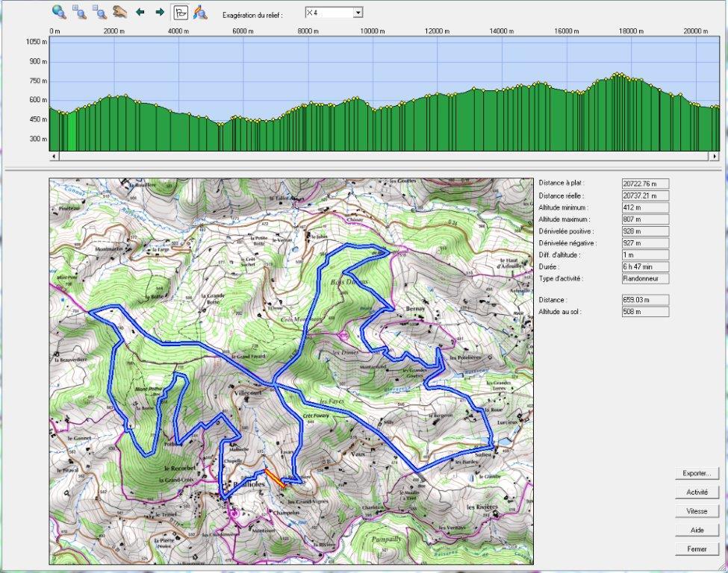This screenshot has width=728, height=573.
Task: Click the Activité button
Action: click(x=697, y=492)
